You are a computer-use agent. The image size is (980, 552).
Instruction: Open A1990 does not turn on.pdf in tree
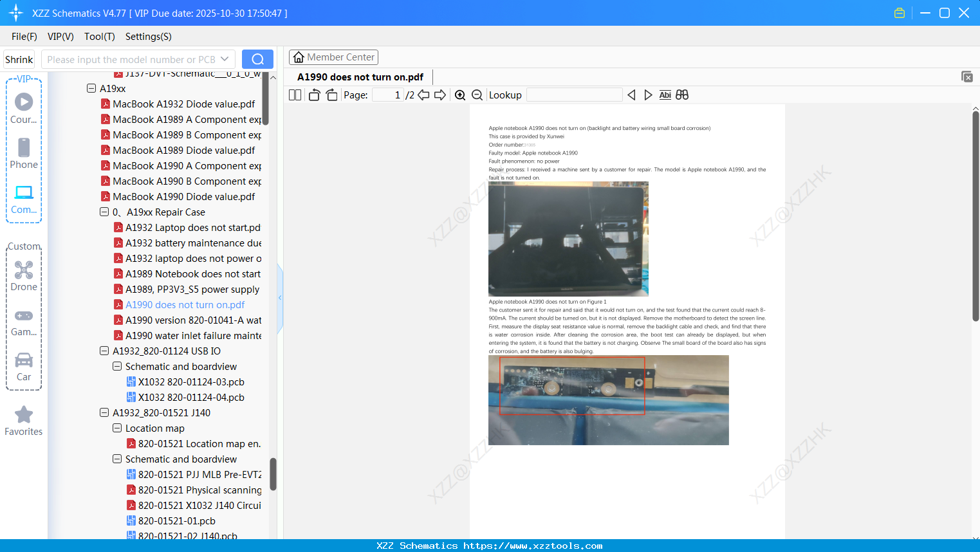pos(185,304)
